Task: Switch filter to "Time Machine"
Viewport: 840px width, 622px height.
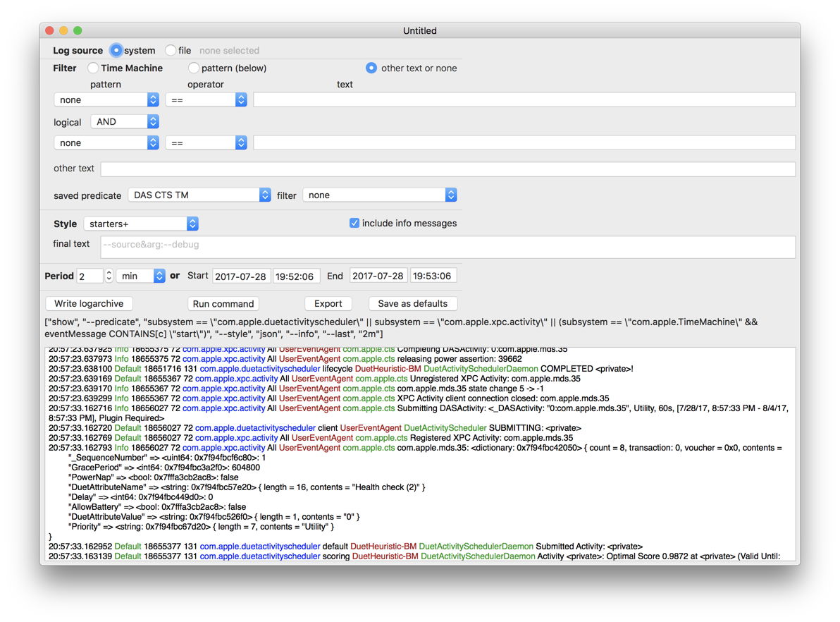Action: [93, 68]
